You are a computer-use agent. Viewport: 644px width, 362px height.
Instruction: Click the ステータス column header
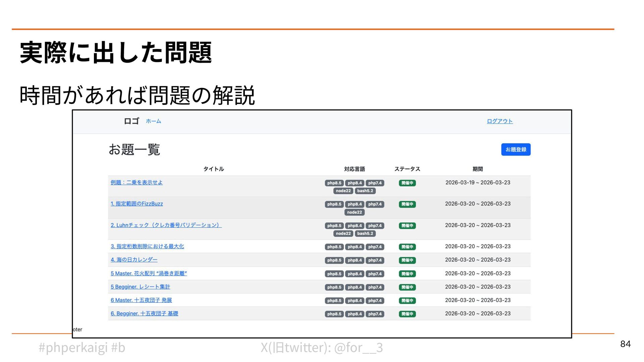[407, 169]
